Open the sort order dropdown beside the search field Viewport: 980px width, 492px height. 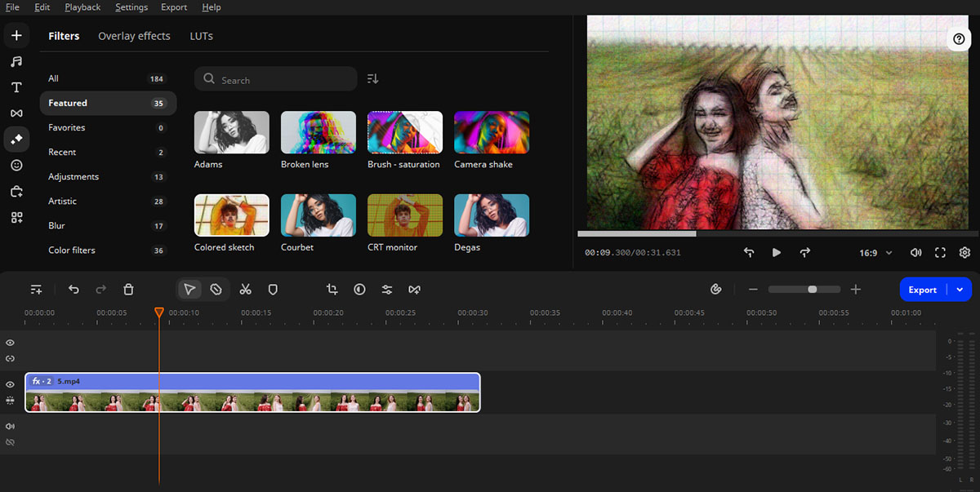(x=373, y=78)
